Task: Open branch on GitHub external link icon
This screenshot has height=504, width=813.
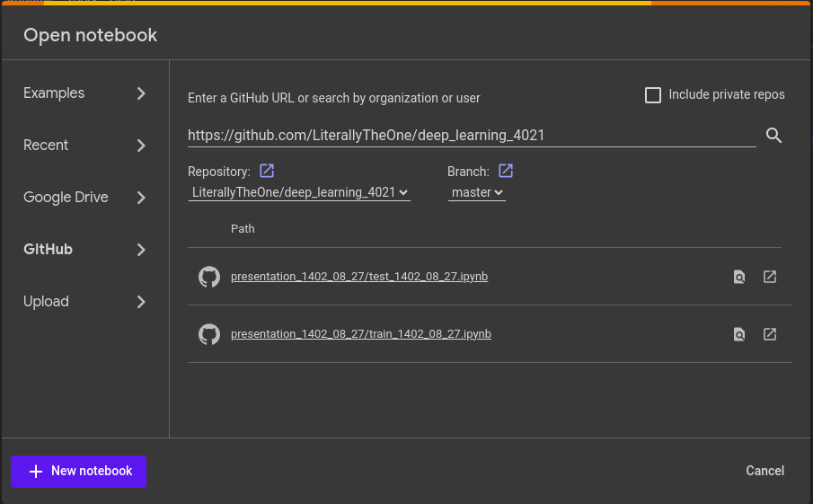Action: (x=506, y=171)
